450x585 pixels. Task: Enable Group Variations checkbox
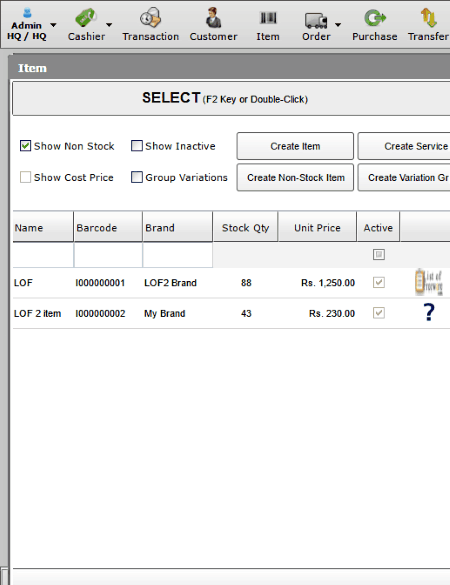tap(137, 177)
